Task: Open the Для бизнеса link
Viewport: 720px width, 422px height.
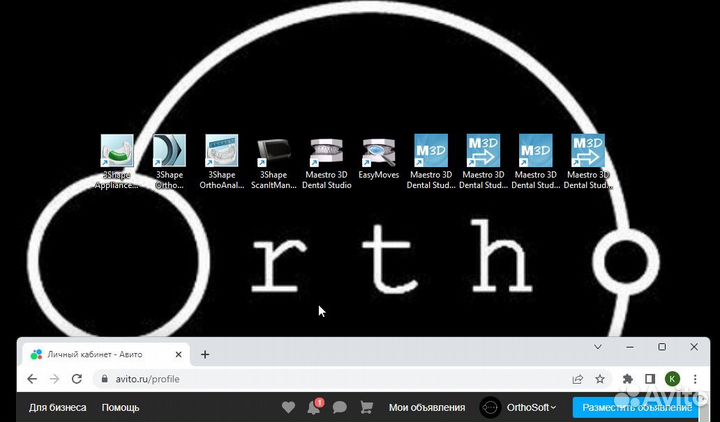Action: [x=58, y=407]
